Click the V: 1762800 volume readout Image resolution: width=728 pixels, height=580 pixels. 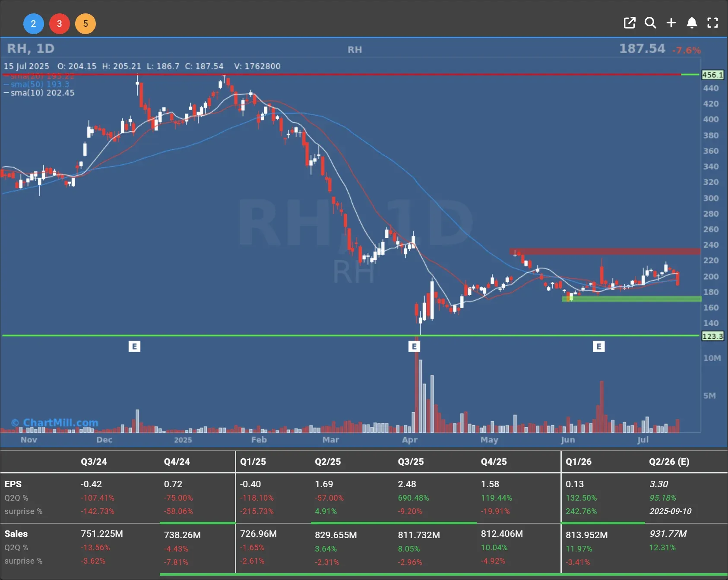coord(257,66)
